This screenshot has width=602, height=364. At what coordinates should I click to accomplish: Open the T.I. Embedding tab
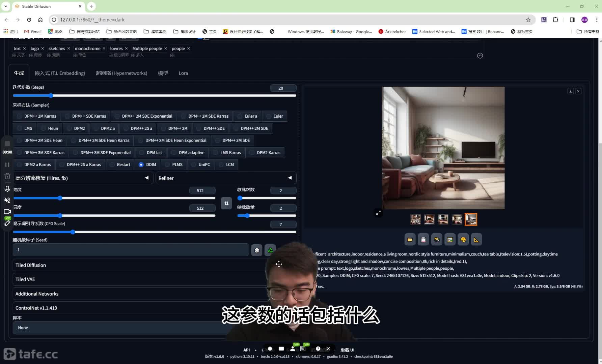(60, 73)
